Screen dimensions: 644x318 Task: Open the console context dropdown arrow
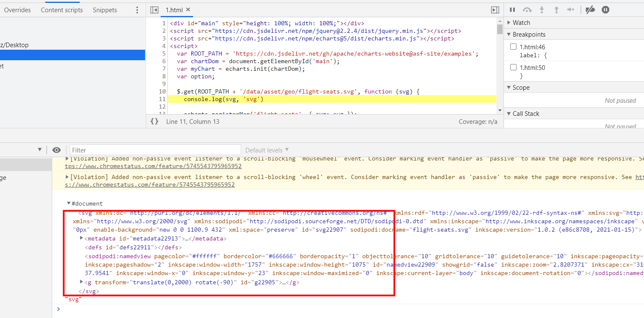[40, 150]
